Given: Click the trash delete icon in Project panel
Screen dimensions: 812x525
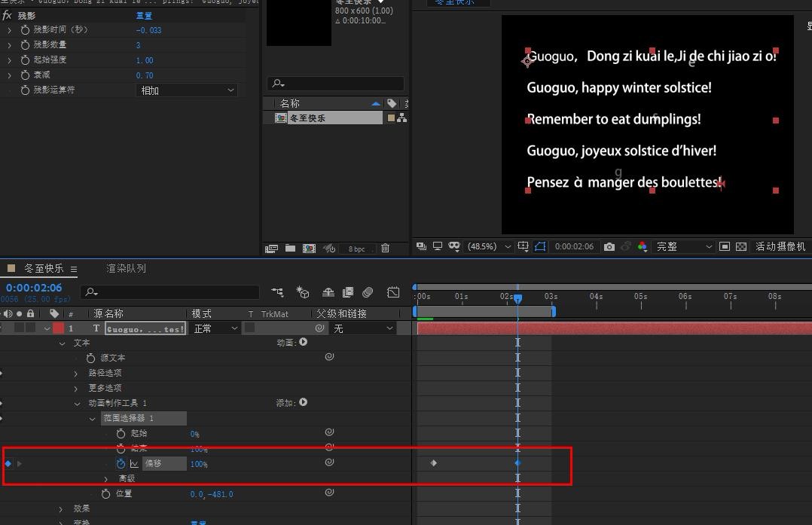Looking at the screenshot, I should click(386, 249).
